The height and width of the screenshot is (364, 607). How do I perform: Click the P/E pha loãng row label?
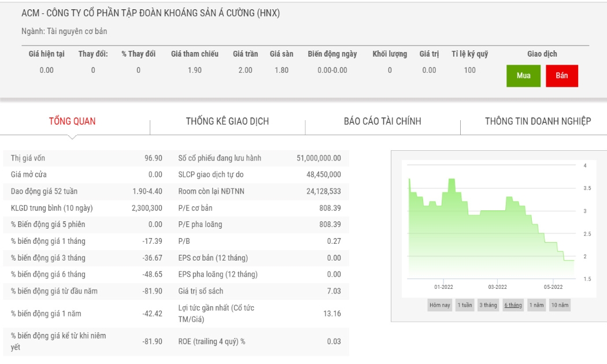(200, 224)
